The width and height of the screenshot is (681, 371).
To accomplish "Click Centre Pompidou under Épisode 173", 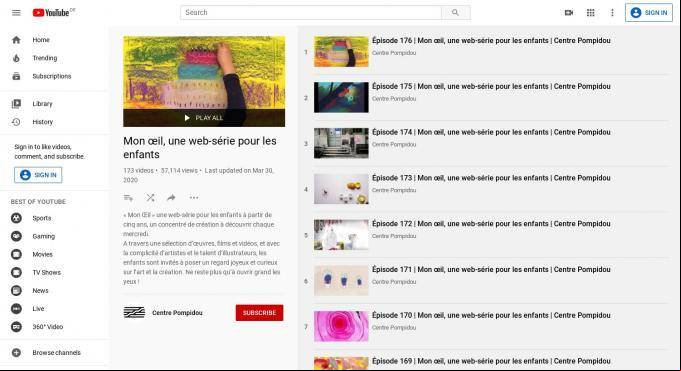I will pyautogui.click(x=394, y=190).
